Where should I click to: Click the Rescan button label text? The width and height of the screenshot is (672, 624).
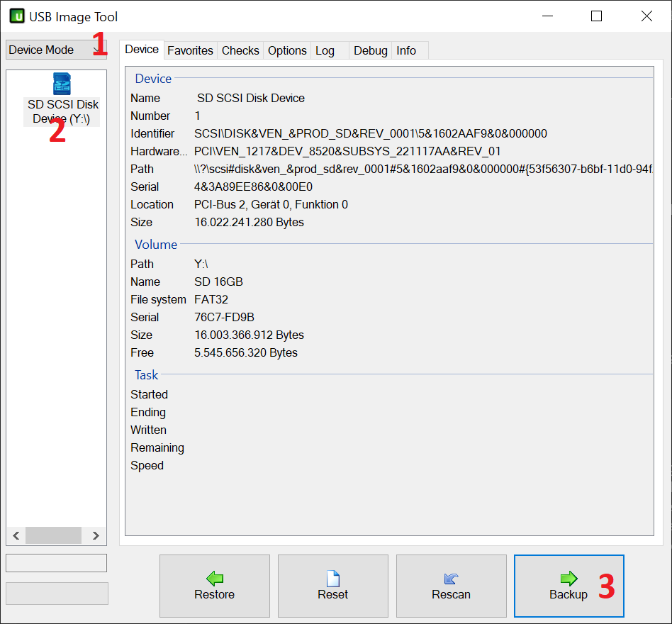[451, 594]
